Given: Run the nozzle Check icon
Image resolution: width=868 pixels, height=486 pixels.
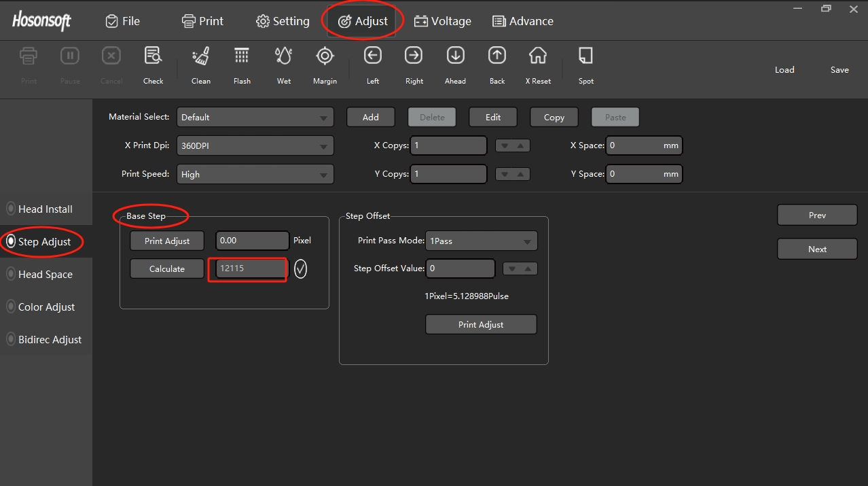Looking at the screenshot, I should [153, 56].
